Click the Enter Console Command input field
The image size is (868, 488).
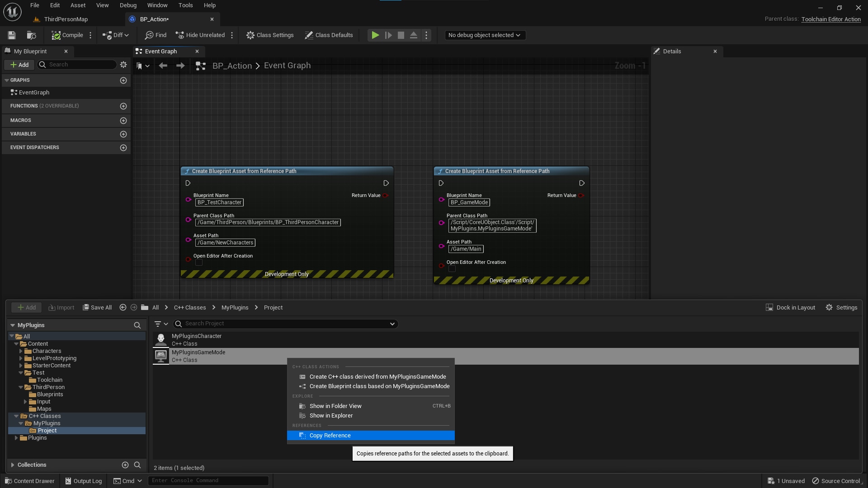point(208,480)
